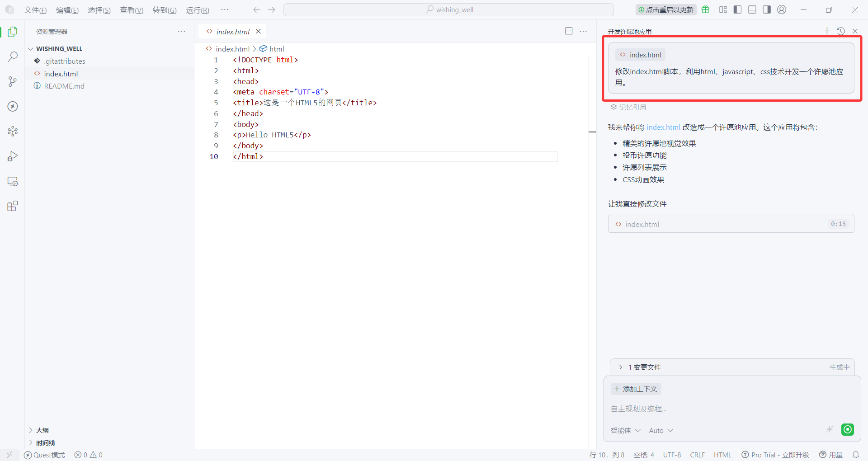Screen dimensions: 868x461
Task: Click the sparkle enhance prompt icon
Action: (830, 429)
